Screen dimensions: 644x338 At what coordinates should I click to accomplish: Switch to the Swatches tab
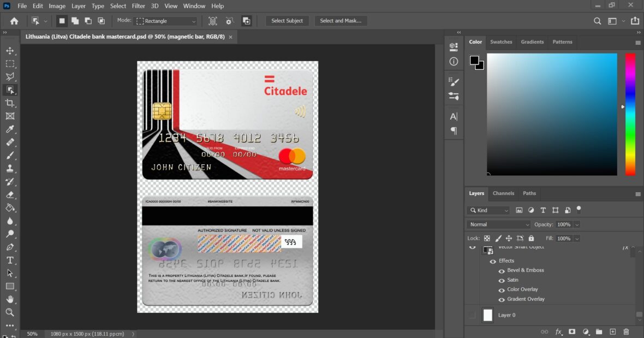pos(501,41)
